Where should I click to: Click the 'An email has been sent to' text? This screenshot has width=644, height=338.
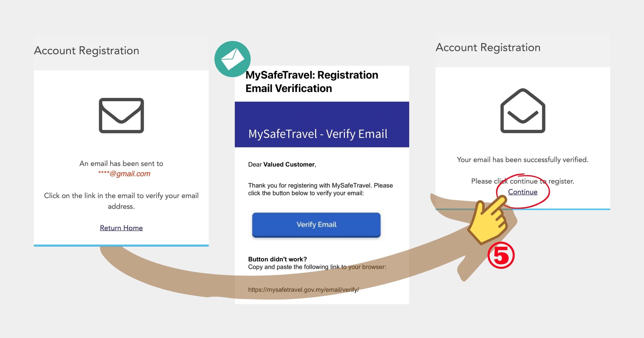(121, 164)
